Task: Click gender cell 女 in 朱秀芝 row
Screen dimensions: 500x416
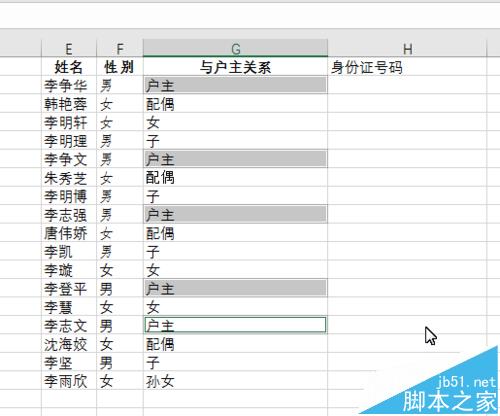Action: [x=120, y=178]
